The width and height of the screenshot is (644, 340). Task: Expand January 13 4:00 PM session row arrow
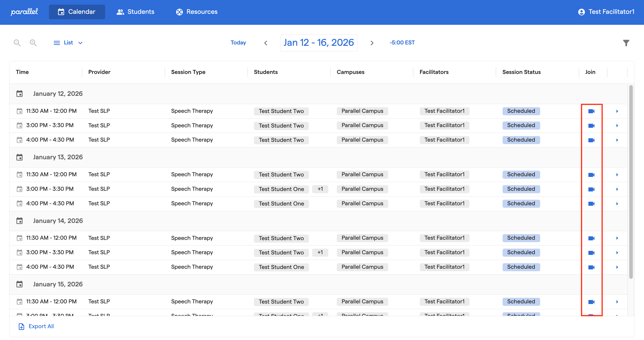tap(617, 204)
